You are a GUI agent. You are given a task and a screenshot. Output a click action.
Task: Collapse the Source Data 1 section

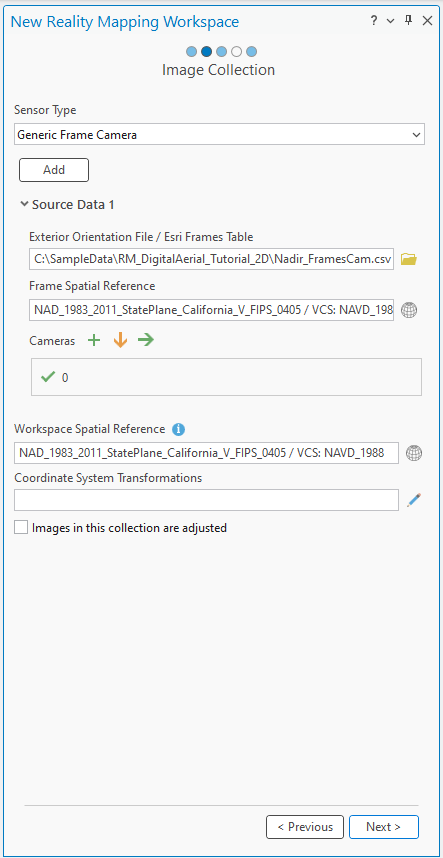pos(24,204)
